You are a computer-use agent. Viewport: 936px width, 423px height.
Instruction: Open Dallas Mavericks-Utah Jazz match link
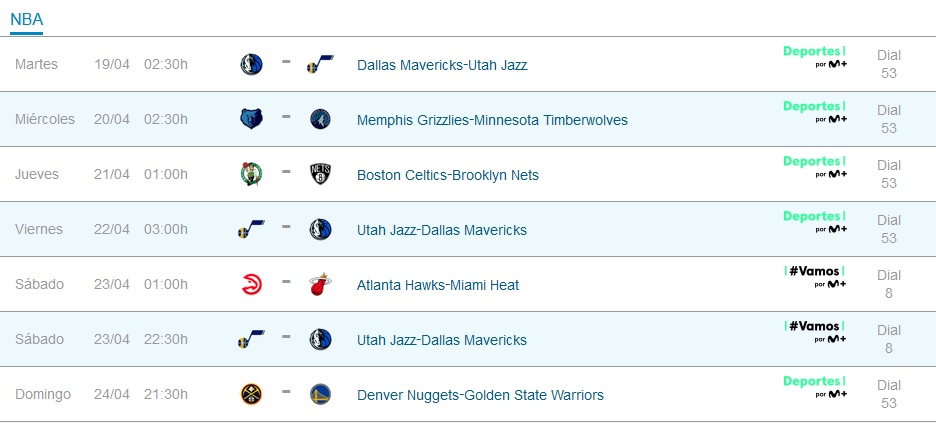(x=442, y=65)
